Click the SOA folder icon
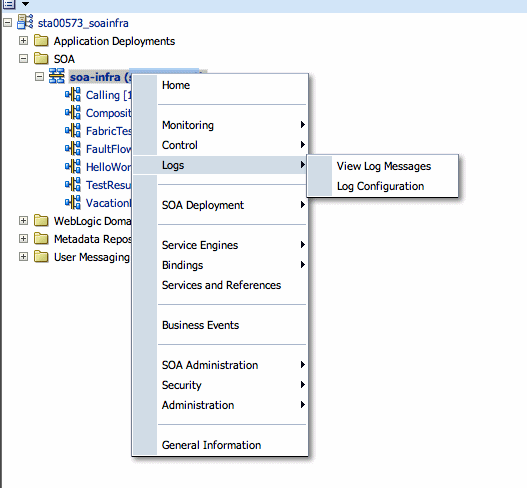The width and height of the screenshot is (527, 488). [x=41, y=58]
